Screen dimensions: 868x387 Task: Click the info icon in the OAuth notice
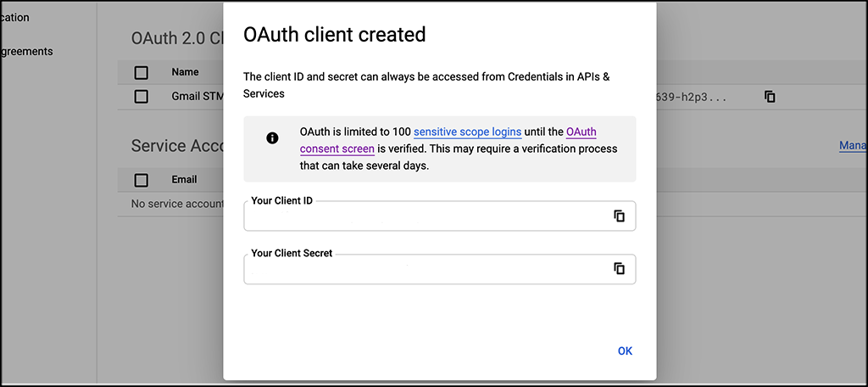[x=272, y=138]
